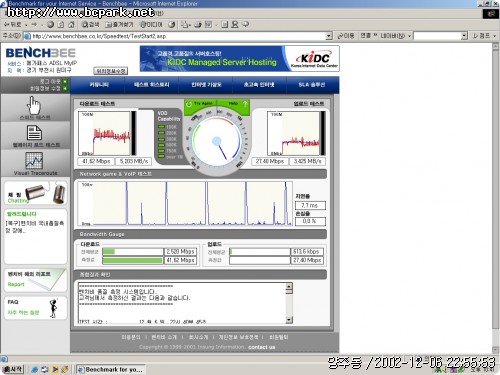Select the '5.203 MB/s' download value
The height and width of the screenshot is (375, 500).
coord(133,161)
